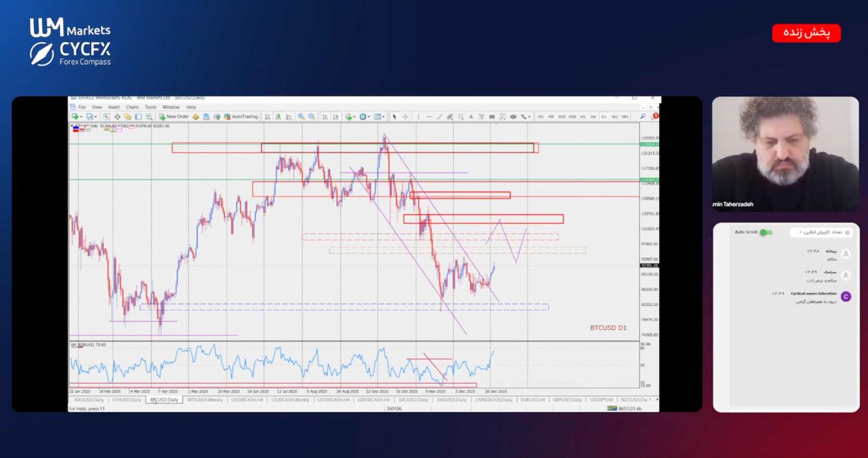The height and width of the screenshot is (458, 868).
Task: Open the Charts menu
Action: pyautogui.click(x=132, y=107)
